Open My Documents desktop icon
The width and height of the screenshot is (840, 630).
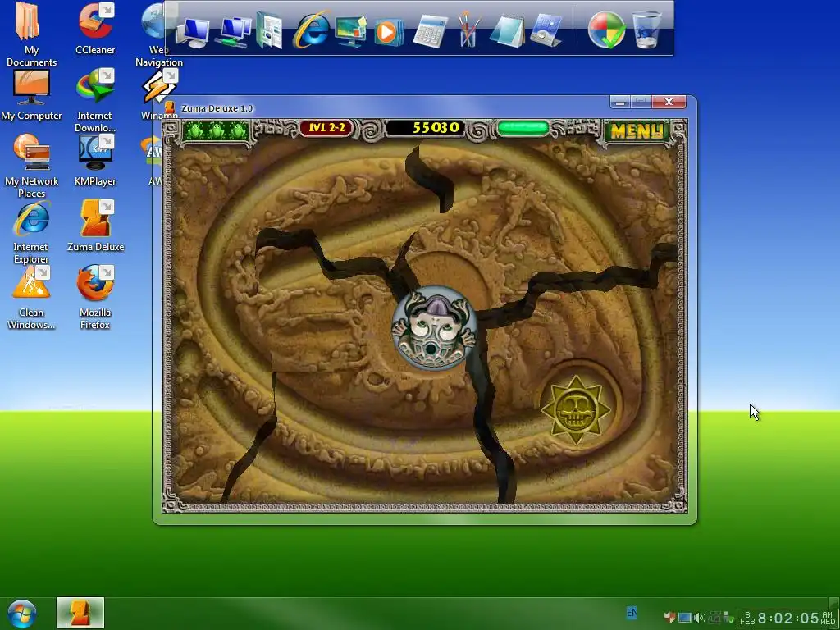coord(31,34)
